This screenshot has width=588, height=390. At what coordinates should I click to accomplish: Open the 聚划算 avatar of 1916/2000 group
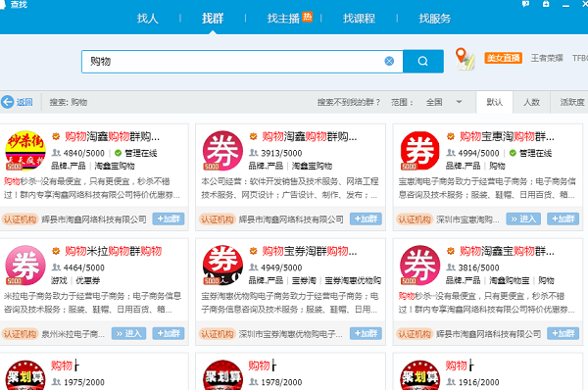tap(420, 375)
